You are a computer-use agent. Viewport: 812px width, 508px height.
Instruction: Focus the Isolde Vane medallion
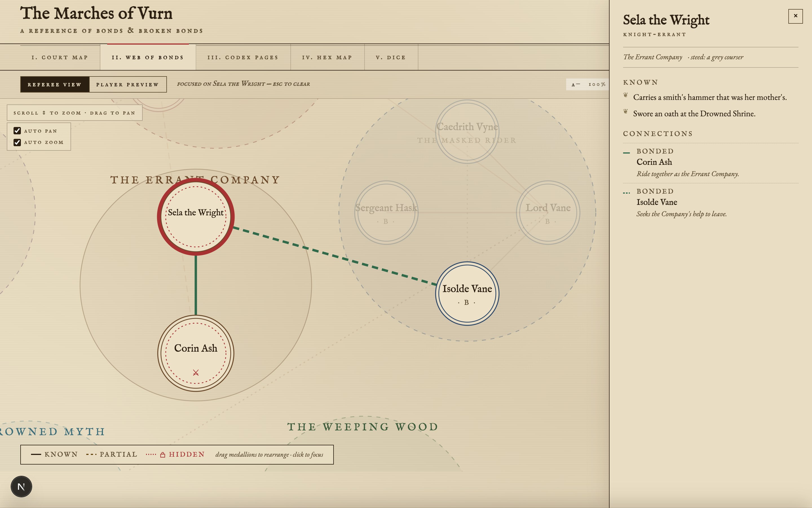coord(467,293)
